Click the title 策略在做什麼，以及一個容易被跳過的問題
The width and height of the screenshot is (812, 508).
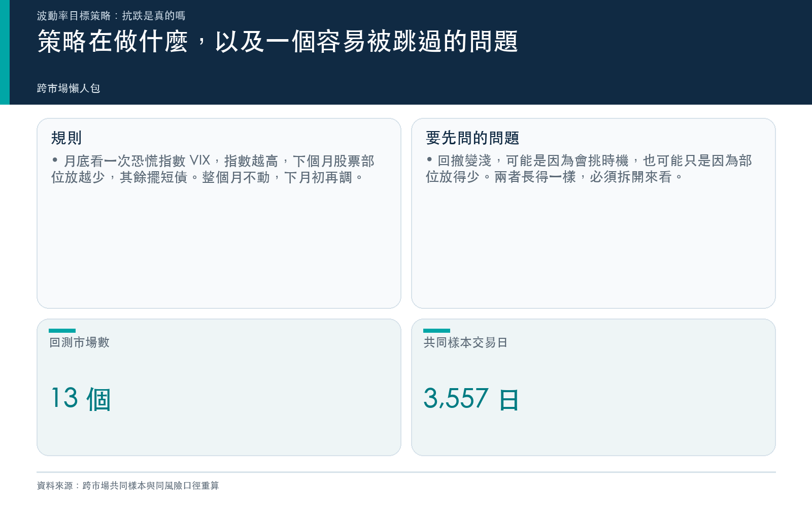[278, 41]
